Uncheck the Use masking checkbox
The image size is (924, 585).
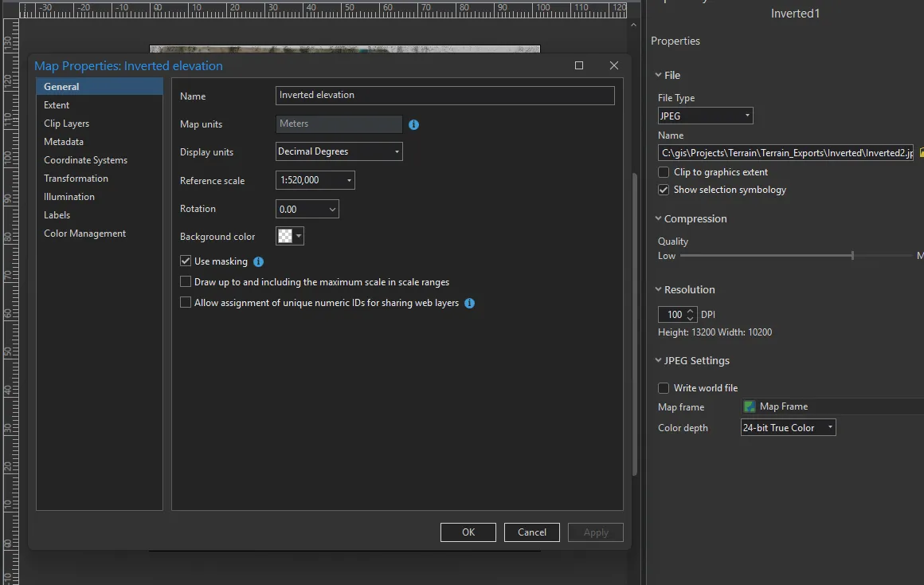point(186,261)
